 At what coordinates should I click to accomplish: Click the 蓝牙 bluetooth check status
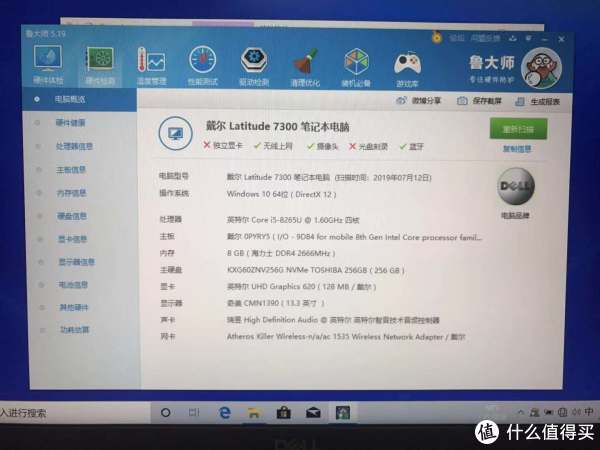412,147
